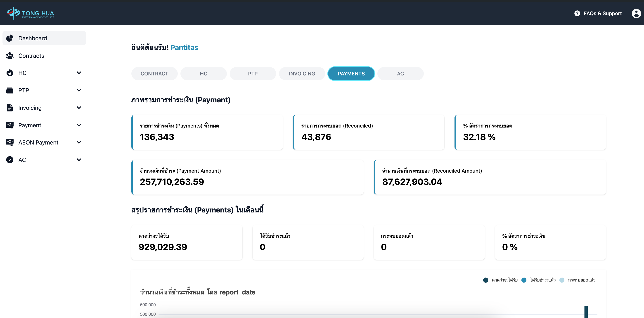Click the FAQs question mark icon
Image resolution: width=644 pixels, height=318 pixels.
coord(577,13)
